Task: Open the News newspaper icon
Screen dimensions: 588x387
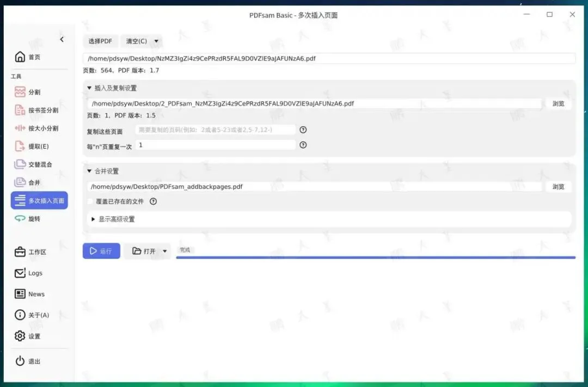Action: click(x=20, y=294)
